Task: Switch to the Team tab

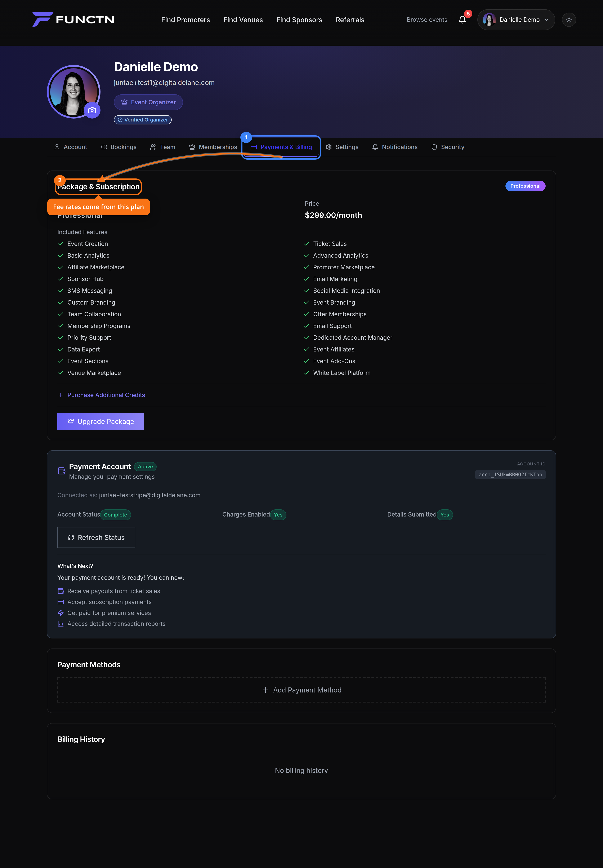Action: click(163, 147)
